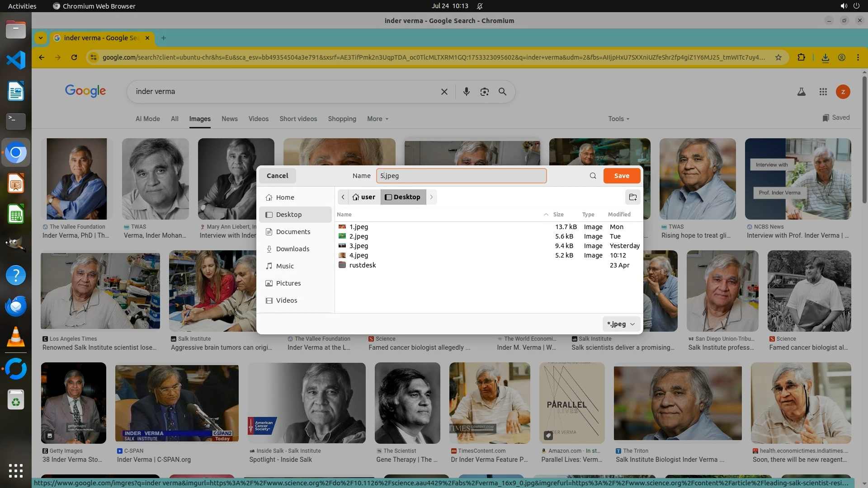Expand the *.jpeg file type dropdown
The width and height of the screenshot is (868, 488).
(621, 324)
